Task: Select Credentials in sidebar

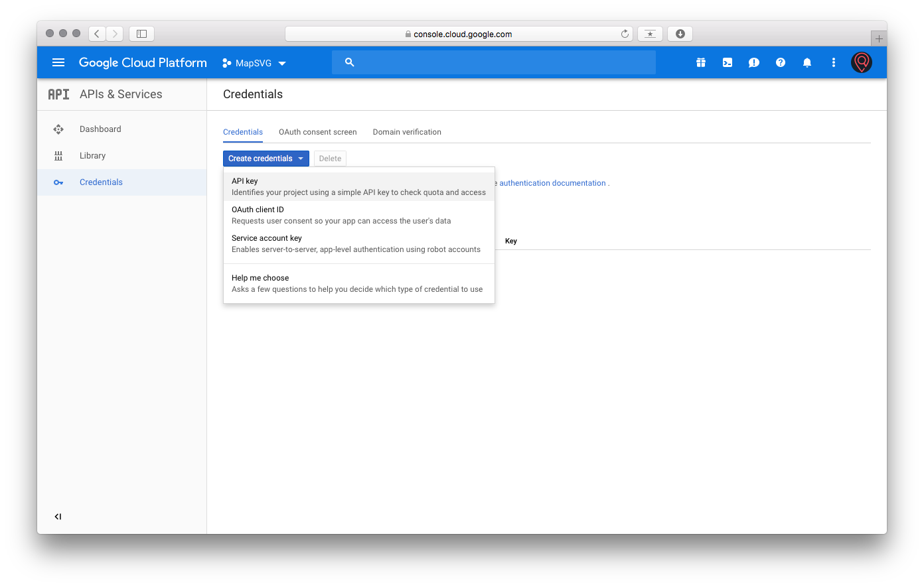Action: tap(122, 182)
